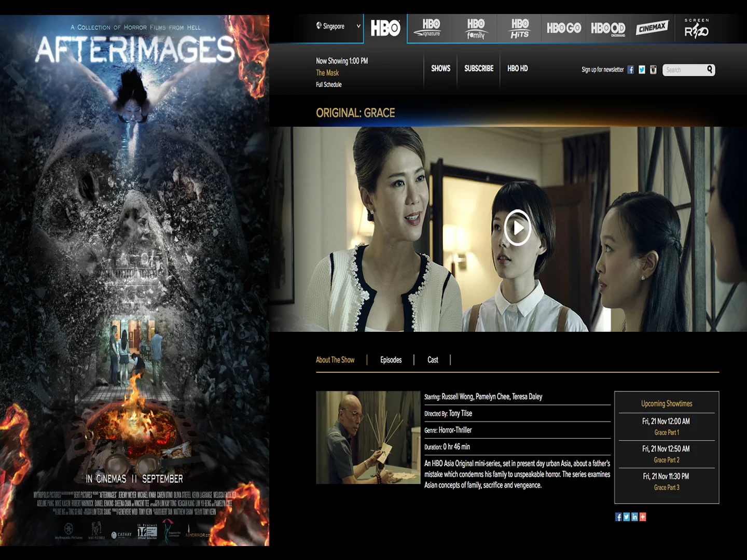The width and height of the screenshot is (747, 560).
Task: Click Duration: 0 hr 46 min line
Action: (447, 447)
